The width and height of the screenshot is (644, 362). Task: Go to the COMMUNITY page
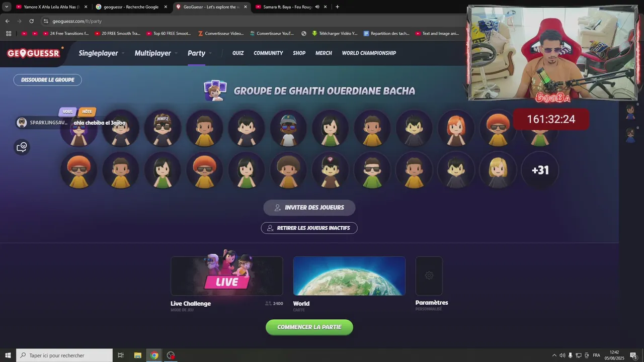point(268,53)
